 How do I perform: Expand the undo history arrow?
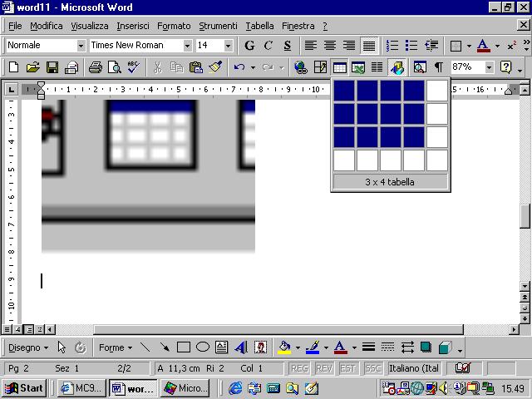point(253,67)
